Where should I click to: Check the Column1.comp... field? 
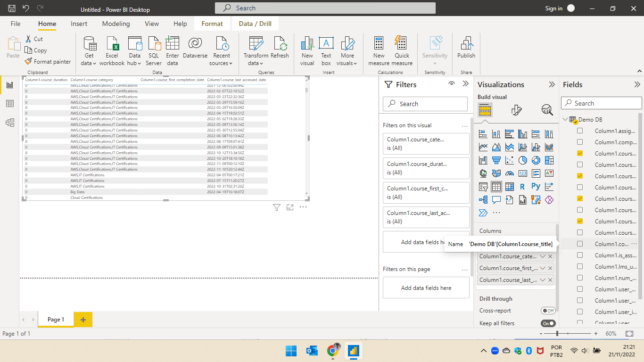580,142
